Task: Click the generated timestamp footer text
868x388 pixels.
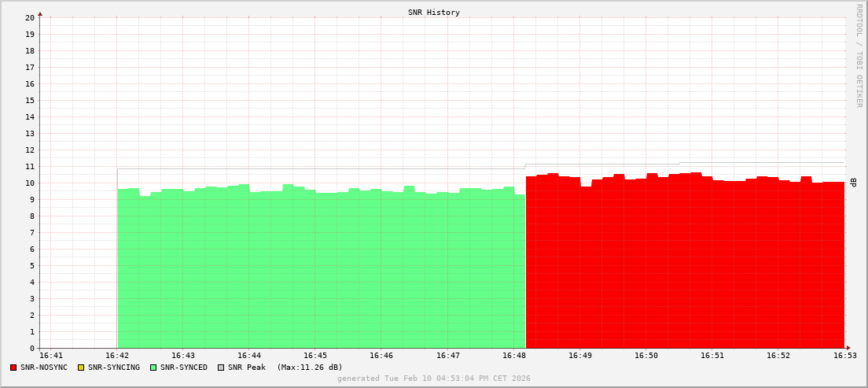Action: (x=434, y=379)
